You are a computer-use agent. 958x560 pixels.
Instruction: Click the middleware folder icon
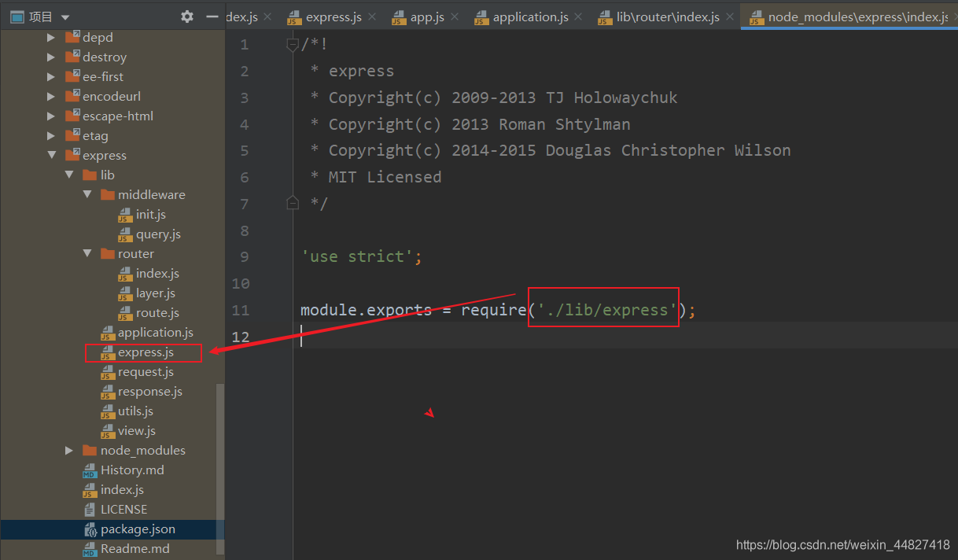coord(108,194)
